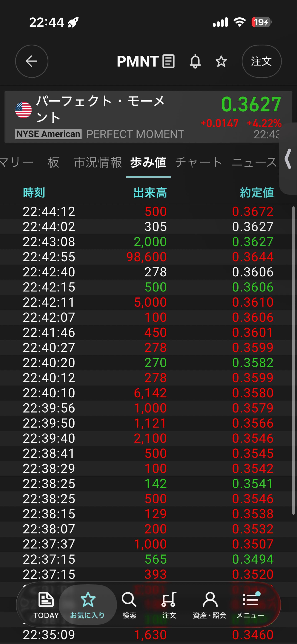
Task: Switch to the 市況情報 tab
Action: pyautogui.click(x=98, y=162)
